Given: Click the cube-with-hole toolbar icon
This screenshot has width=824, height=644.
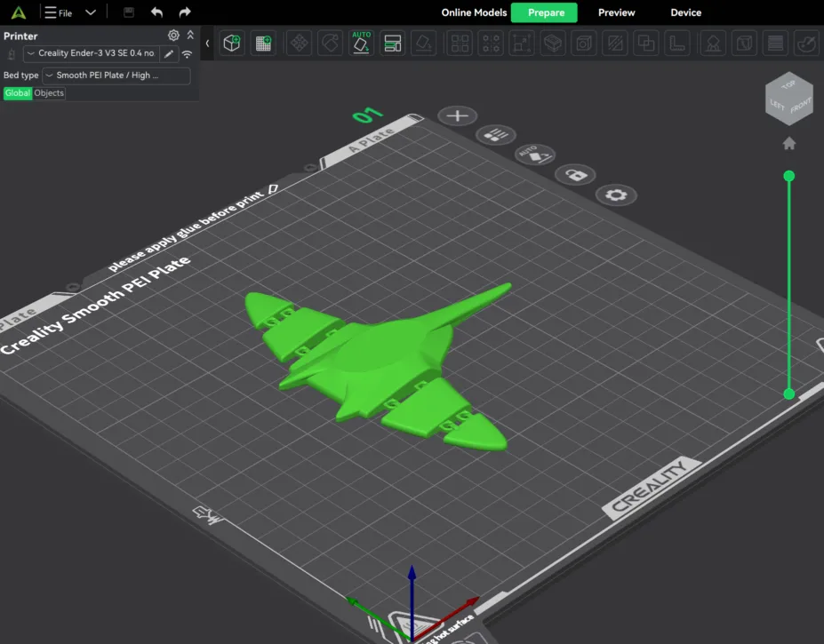Looking at the screenshot, I should [584, 43].
